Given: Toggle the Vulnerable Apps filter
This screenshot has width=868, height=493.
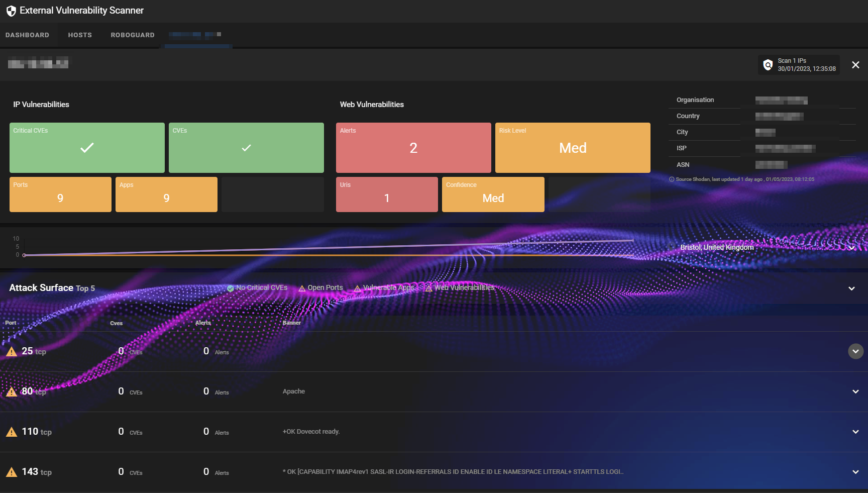Looking at the screenshot, I should coord(384,288).
